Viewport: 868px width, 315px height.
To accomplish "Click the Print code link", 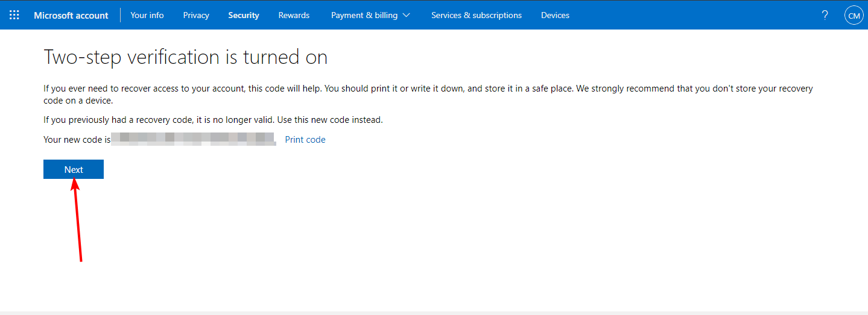I will (305, 139).
